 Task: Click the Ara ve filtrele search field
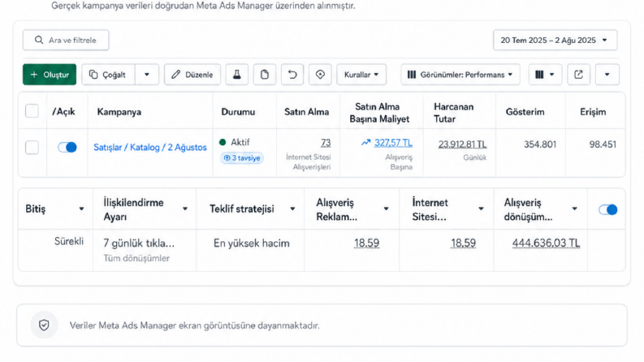(x=66, y=41)
